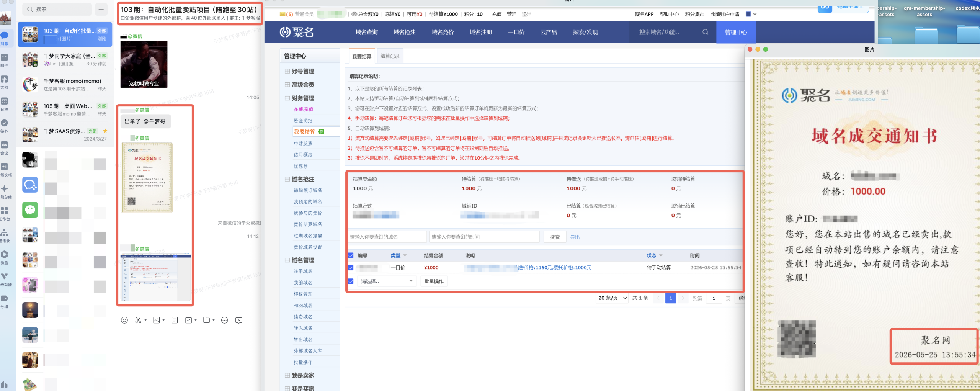Open the 会议 meeting sidebar icon

point(5,145)
